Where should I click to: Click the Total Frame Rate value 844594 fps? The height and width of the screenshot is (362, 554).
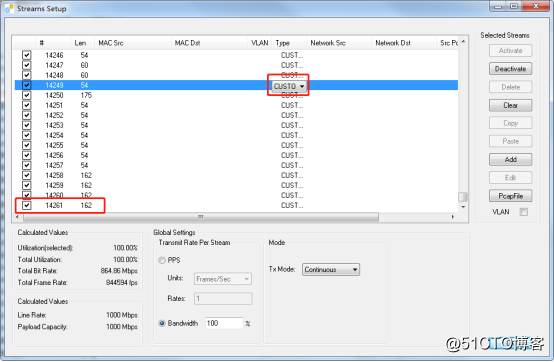pos(122,283)
